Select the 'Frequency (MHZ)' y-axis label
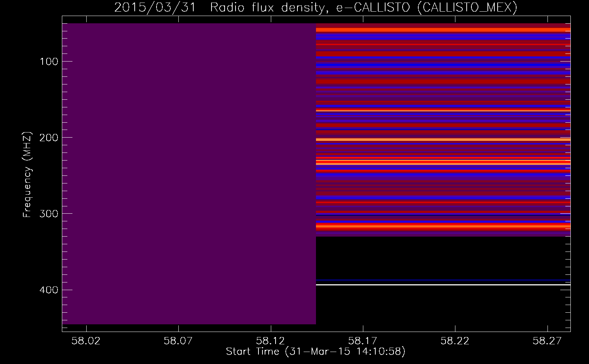The image size is (589, 364). click(x=27, y=174)
